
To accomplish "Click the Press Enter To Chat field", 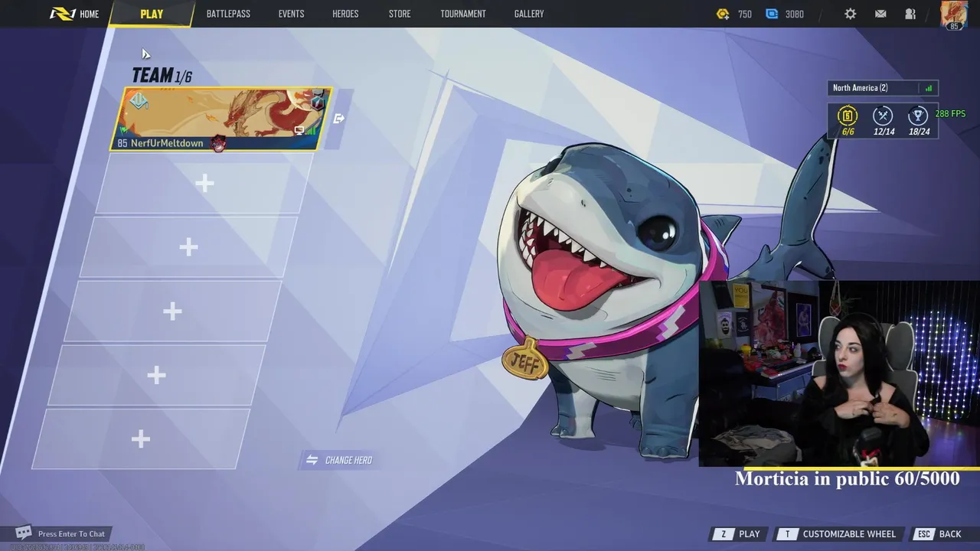I will pyautogui.click(x=71, y=534).
